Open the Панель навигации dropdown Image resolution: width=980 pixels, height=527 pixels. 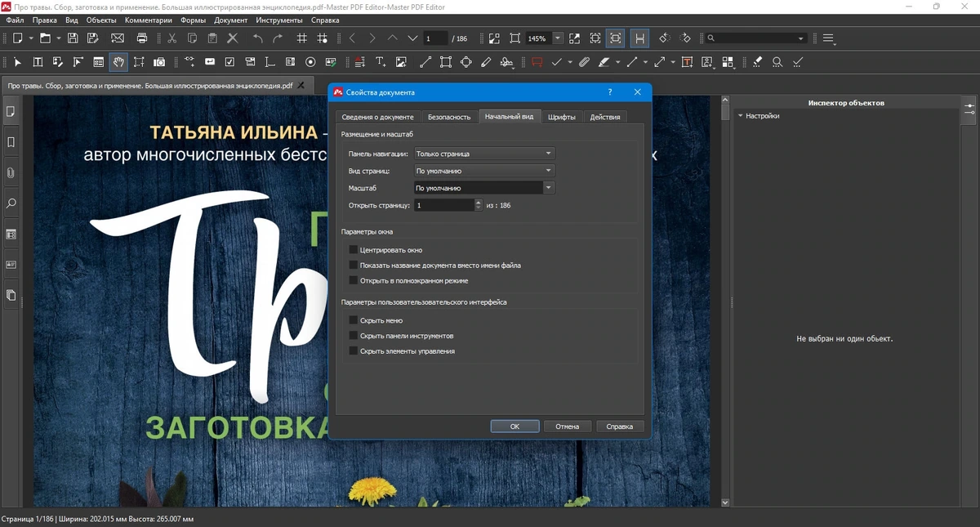click(x=484, y=154)
